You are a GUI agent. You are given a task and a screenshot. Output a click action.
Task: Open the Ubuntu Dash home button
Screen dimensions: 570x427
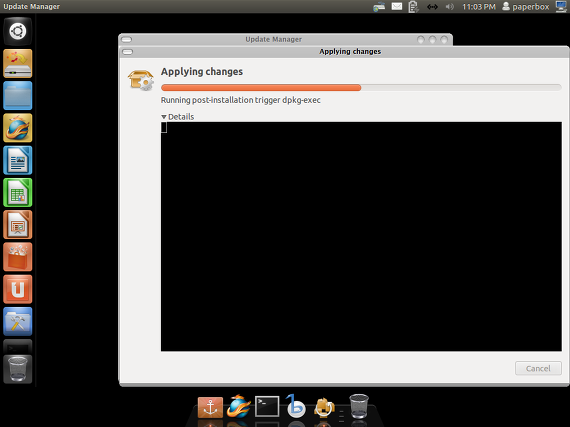click(x=17, y=31)
